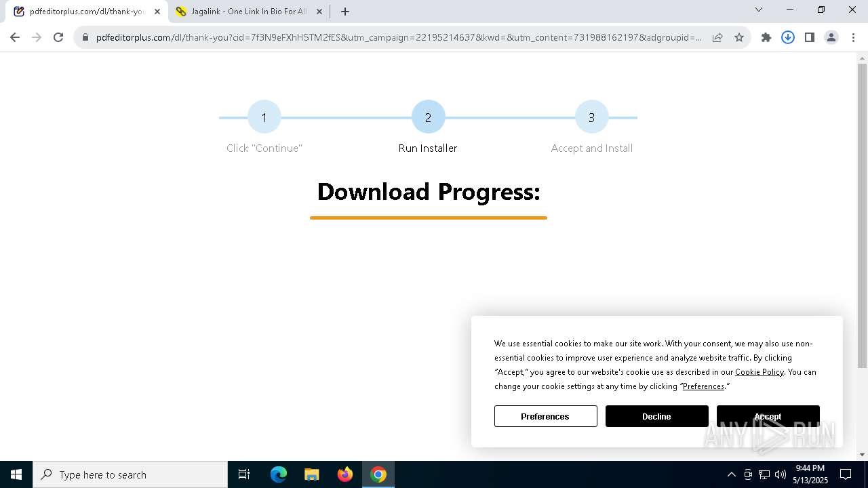The width and height of the screenshot is (868, 488).
Task: Click the page vertical scrollbar
Action: (x=862, y=216)
